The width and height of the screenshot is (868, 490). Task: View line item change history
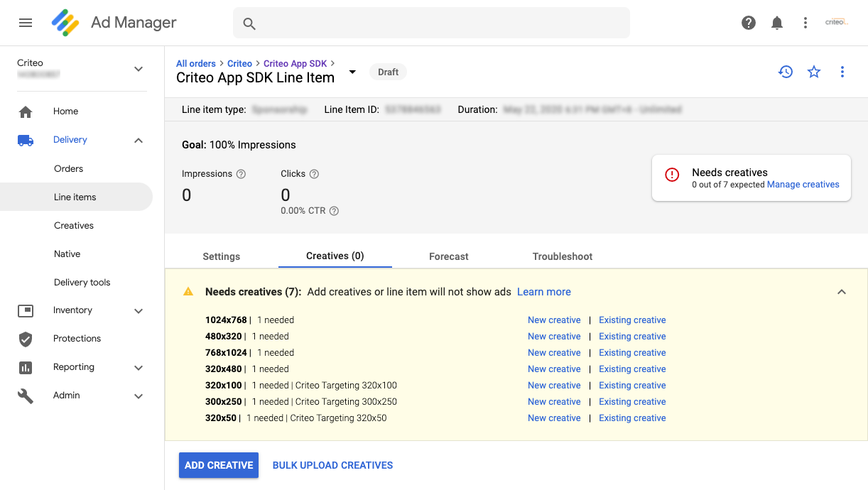[785, 72]
